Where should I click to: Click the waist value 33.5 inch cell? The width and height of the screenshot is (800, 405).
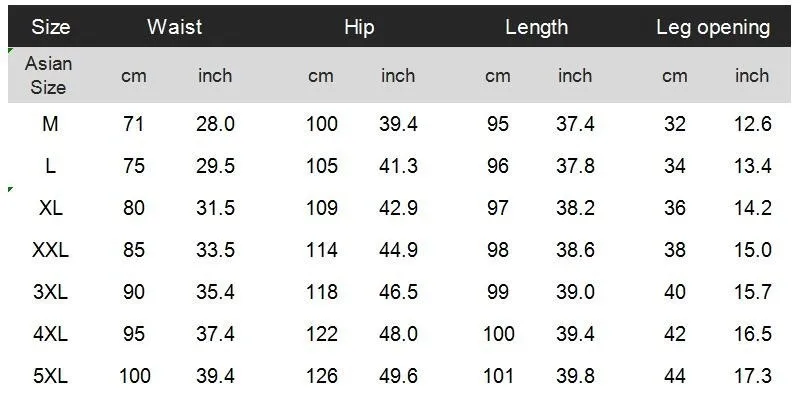[x=215, y=251]
